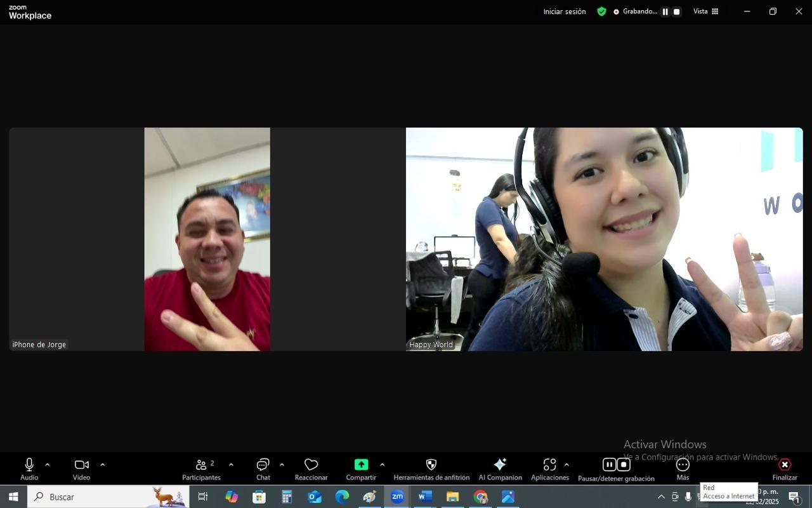The width and height of the screenshot is (812, 508).
Task: Launch AI Companion
Action: point(500,469)
